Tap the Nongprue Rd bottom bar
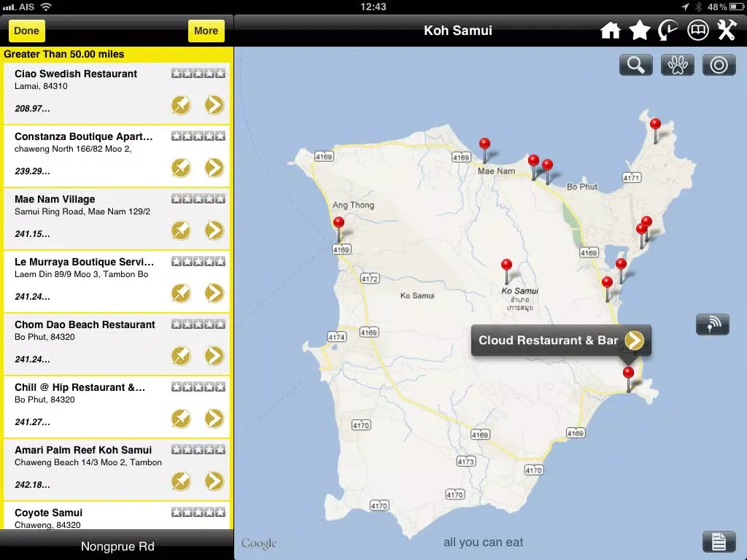747x560 pixels. pos(117,545)
